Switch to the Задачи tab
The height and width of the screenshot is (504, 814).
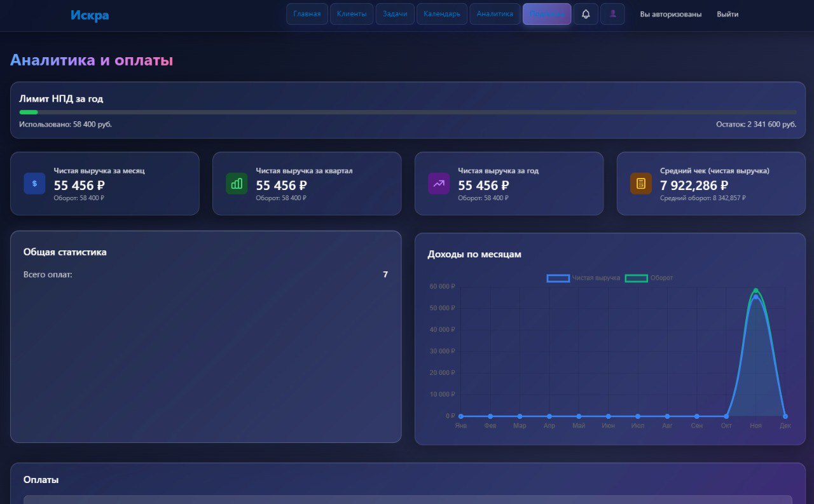coord(395,14)
